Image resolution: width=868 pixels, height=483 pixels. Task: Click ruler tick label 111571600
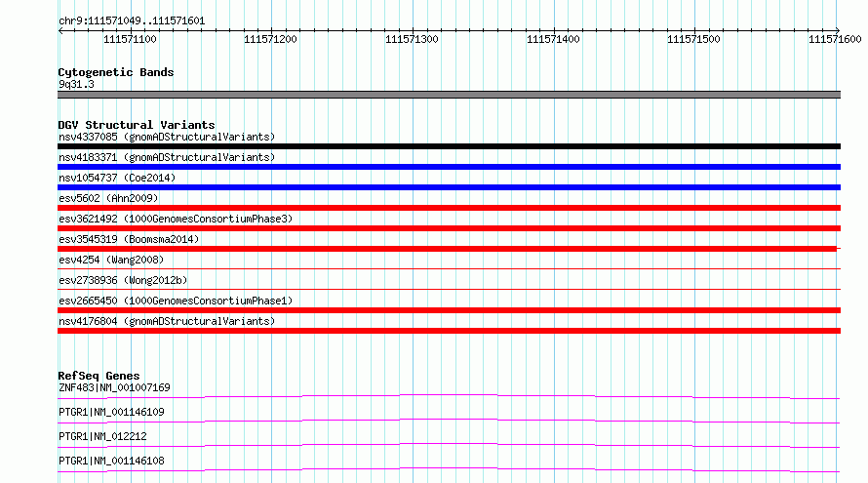tap(835, 39)
